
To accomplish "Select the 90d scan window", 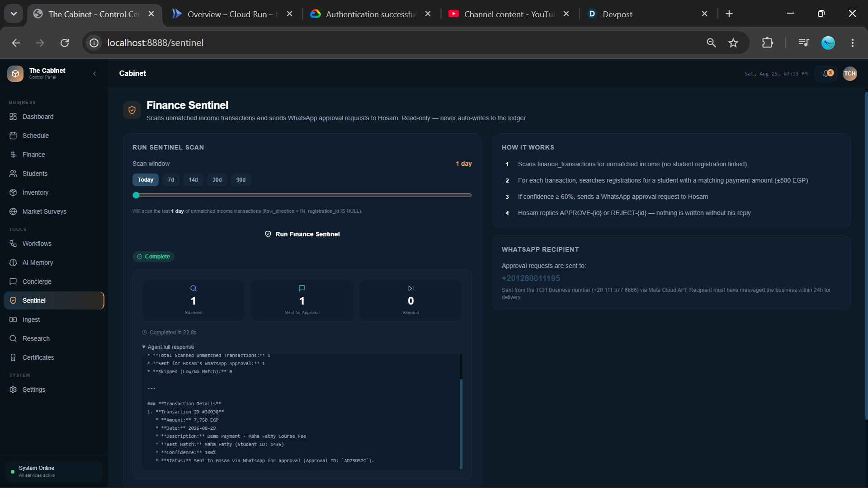I will 241,180.
